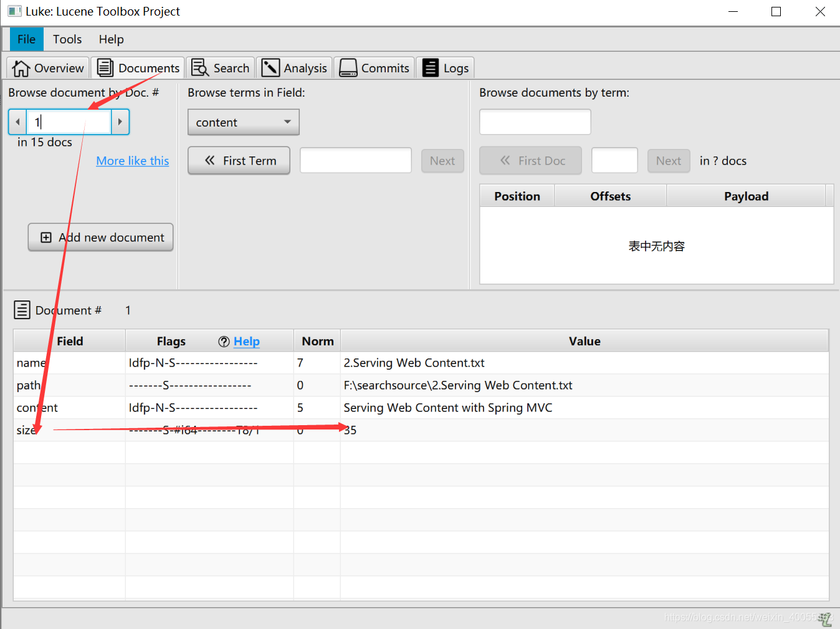This screenshot has height=629, width=840.
Task: Close the Luke window
Action: tap(820, 11)
